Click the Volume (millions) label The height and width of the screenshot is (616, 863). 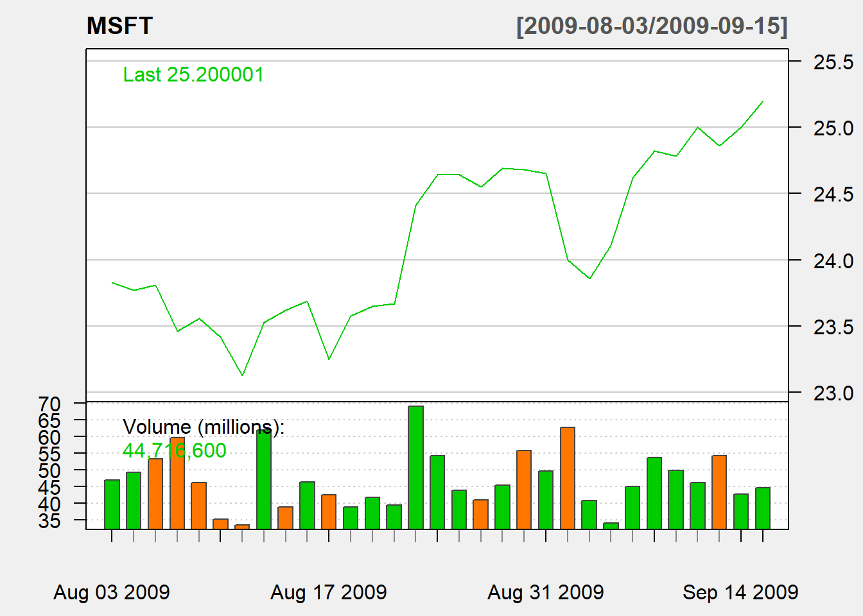coord(203,427)
